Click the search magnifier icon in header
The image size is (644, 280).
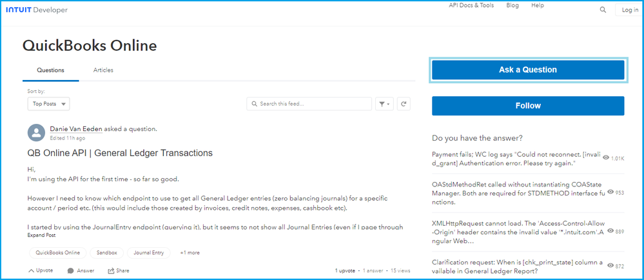click(603, 10)
